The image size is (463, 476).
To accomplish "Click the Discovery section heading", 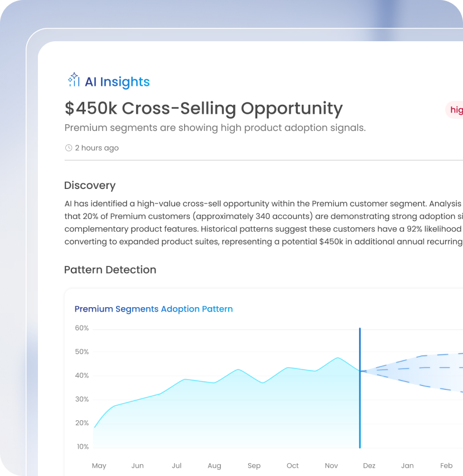I will tap(90, 185).
